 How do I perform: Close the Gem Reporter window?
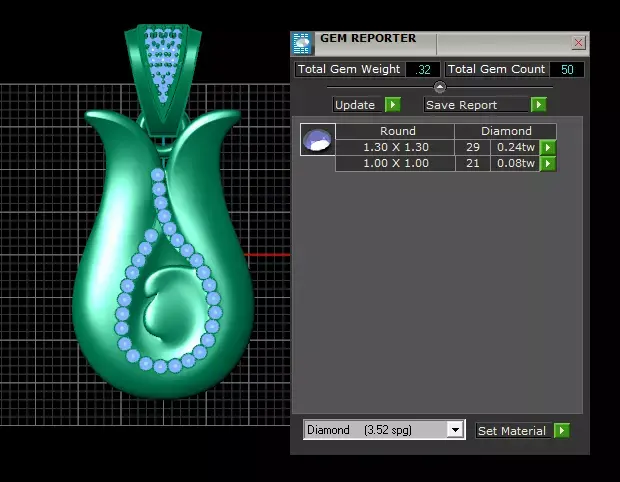(x=578, y=42)
